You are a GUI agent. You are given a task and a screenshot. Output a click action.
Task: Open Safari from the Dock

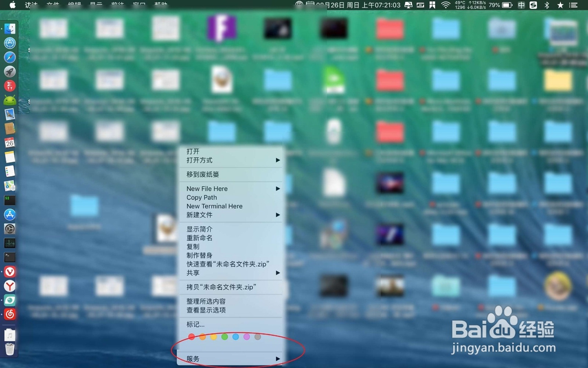[10, 57]
